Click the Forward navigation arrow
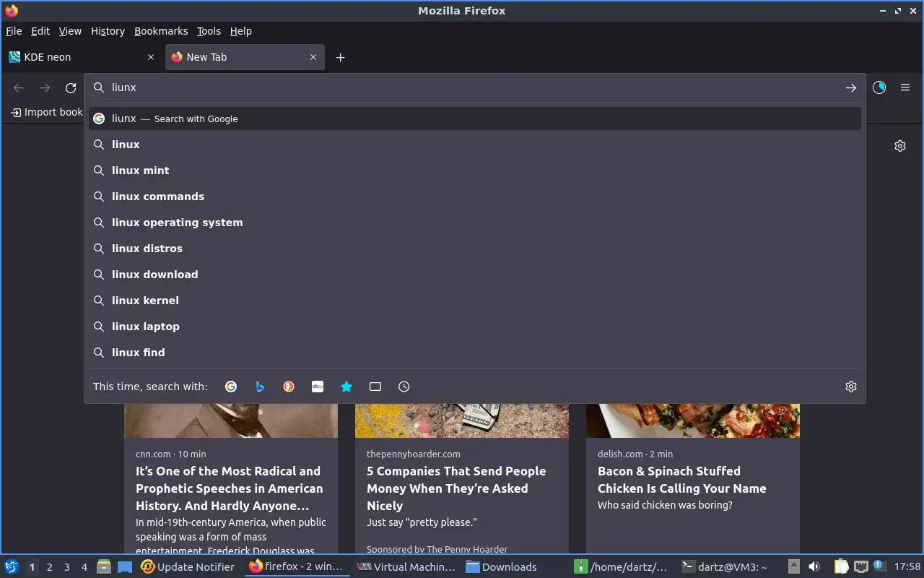924x578 pixels. coord(45,87)
